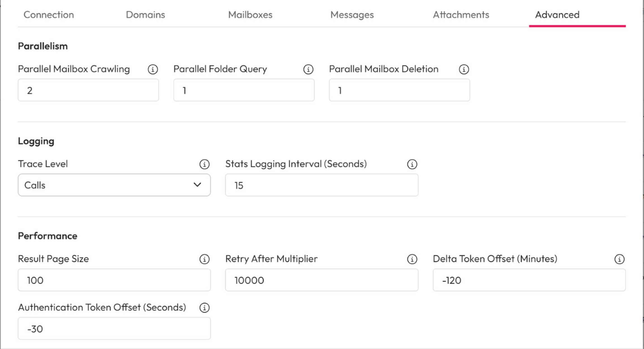This screenshot has height=349, width=644.
Task: Click the Retry After Multiplier info icon
Action: pos(412,259)
